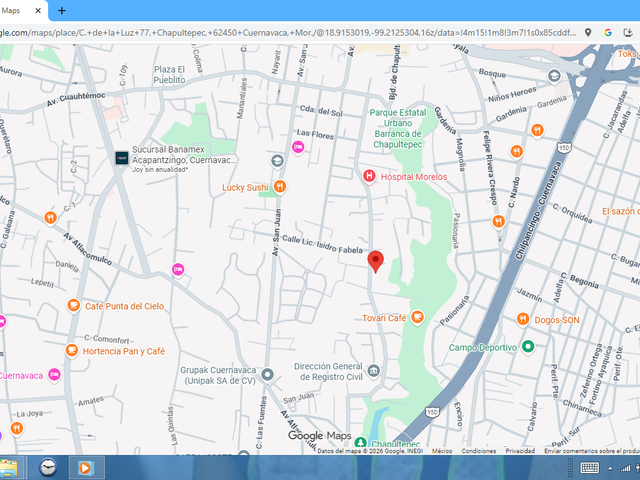Click the red location pin marker
Viewport: 640px width, 480px height.
(376, 262)
